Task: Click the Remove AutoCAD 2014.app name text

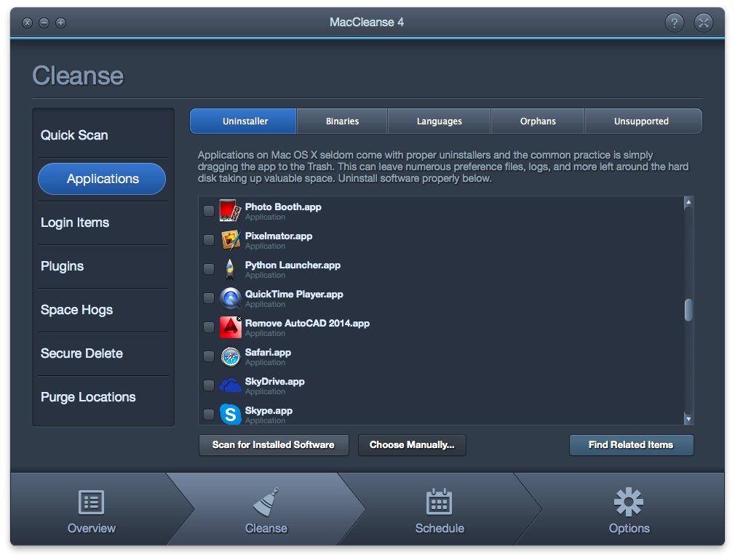Action: 307,323
